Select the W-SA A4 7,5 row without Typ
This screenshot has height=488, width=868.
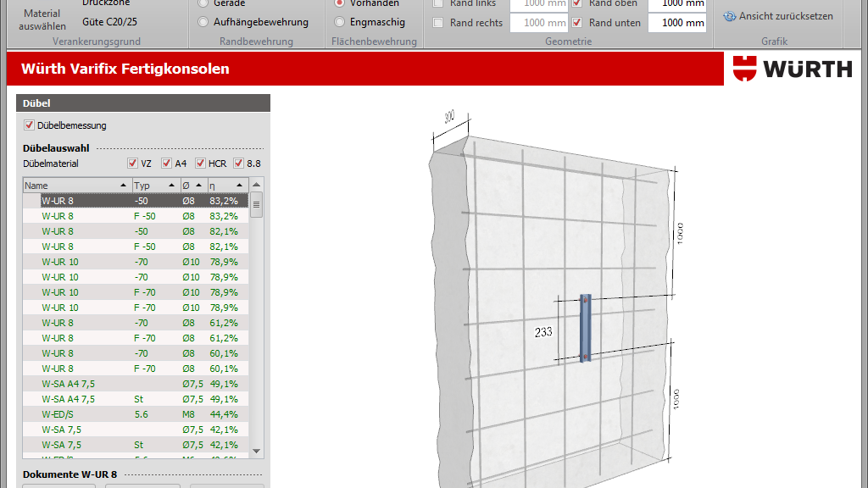point(136,384)
